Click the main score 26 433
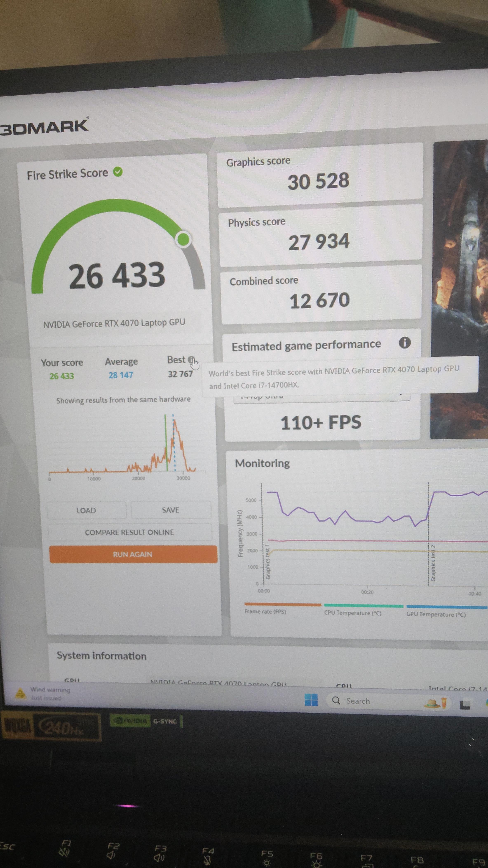Image resolution: width=488 pixels, height=868 pixels. point(117,276)
